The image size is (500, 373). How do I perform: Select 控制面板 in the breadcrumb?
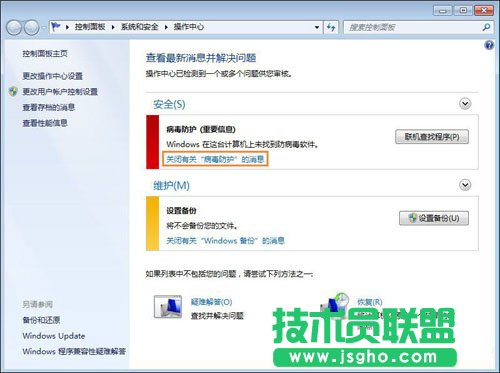click(90, 27)
